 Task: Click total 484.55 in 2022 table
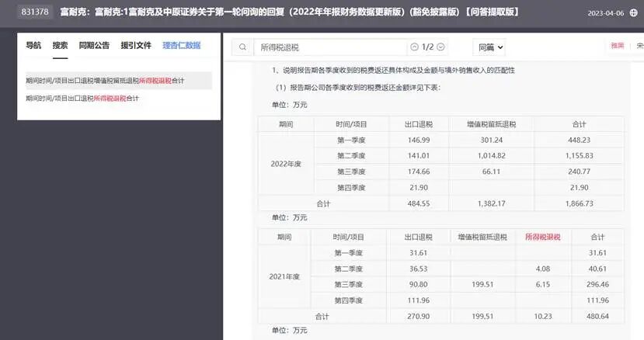tap(419, 203)
